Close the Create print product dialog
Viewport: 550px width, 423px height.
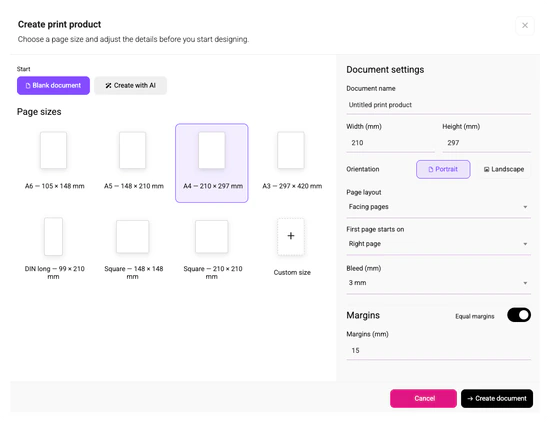(x=525, y=25)
